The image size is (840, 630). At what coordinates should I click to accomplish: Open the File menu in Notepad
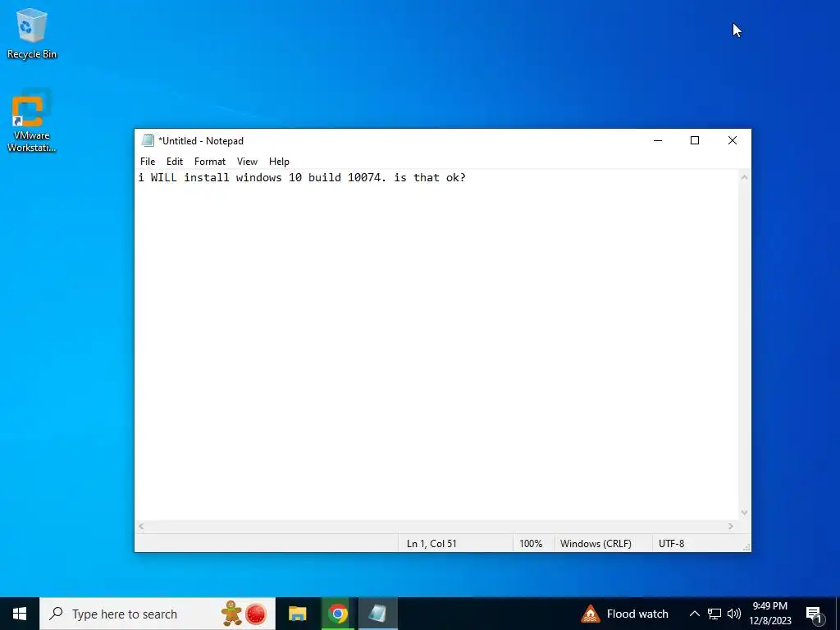pos(148,162)
